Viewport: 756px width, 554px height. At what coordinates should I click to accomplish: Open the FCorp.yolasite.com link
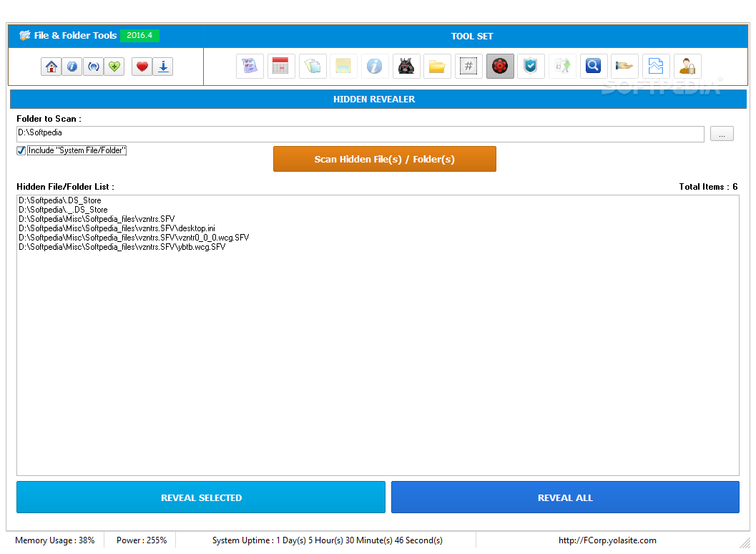(x=607, y=540)
